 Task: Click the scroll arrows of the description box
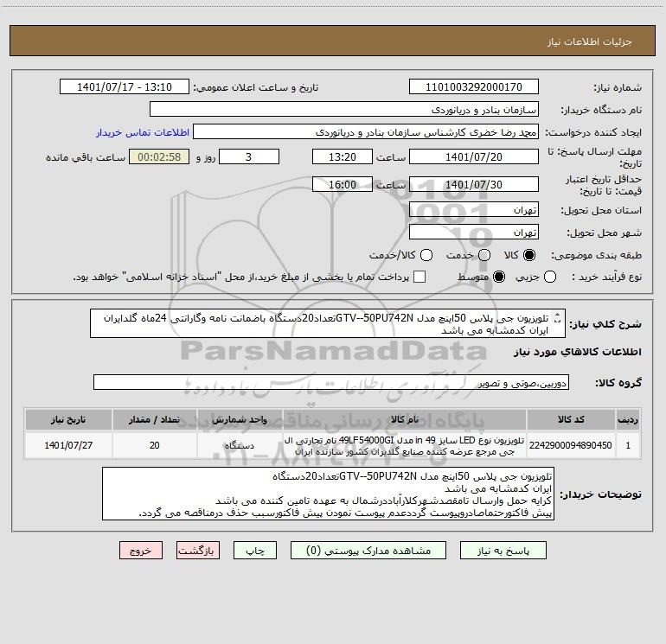click(558, 318)
